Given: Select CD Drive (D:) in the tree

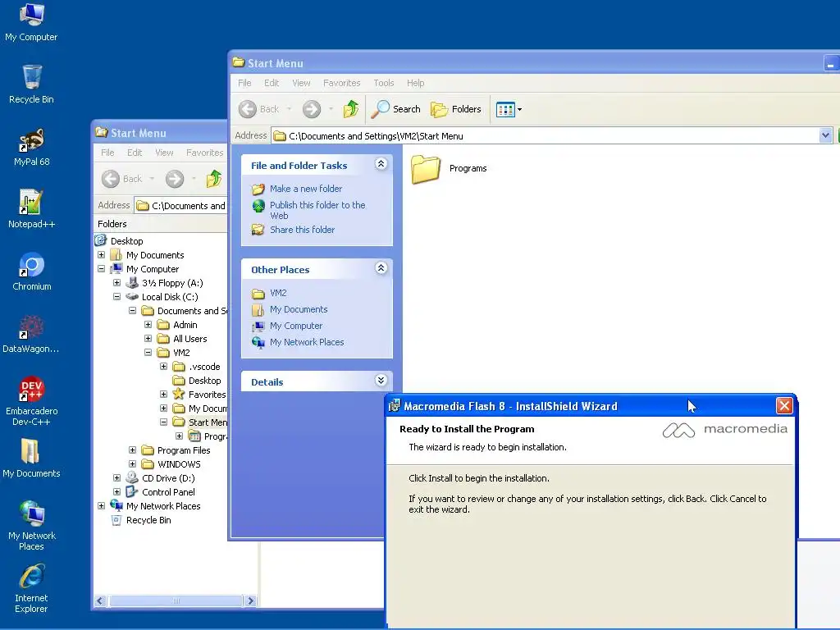Looking at the screenshot, I should pos(168,478).
